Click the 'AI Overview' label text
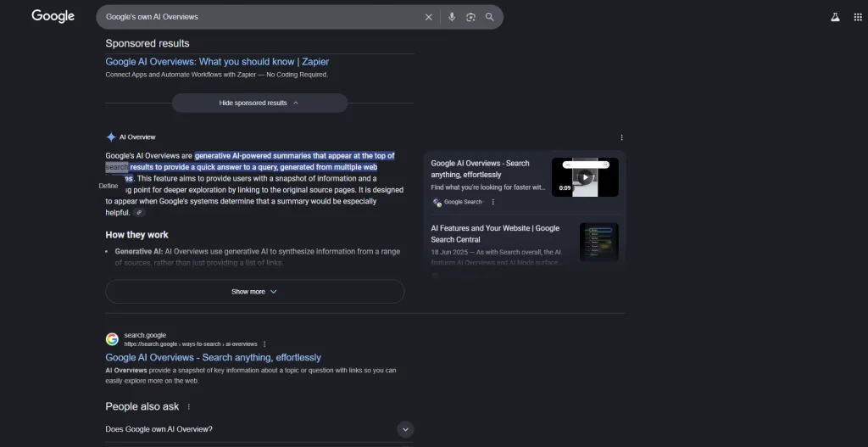The width and height of the screenshot is (868, 447). tap(137, 137)
